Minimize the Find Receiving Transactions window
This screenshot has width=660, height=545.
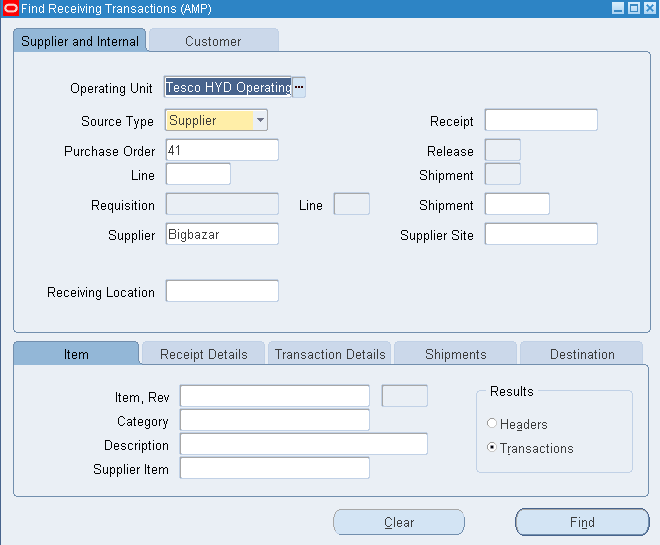pos(617,8)
